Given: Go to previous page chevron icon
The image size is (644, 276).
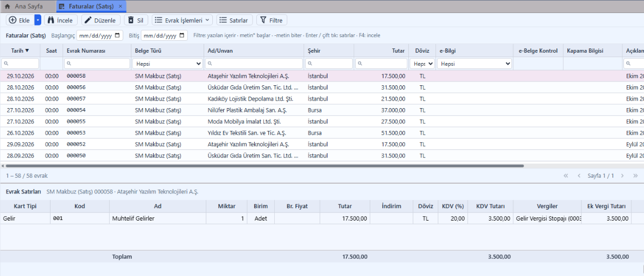Looking at the screenshot, I should pyautogui.click(x=579, y=176).
